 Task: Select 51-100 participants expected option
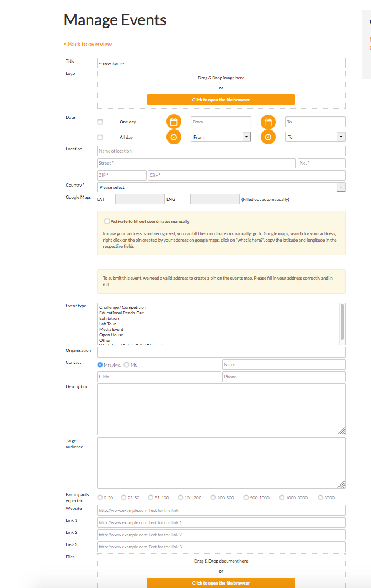point(150,498)
